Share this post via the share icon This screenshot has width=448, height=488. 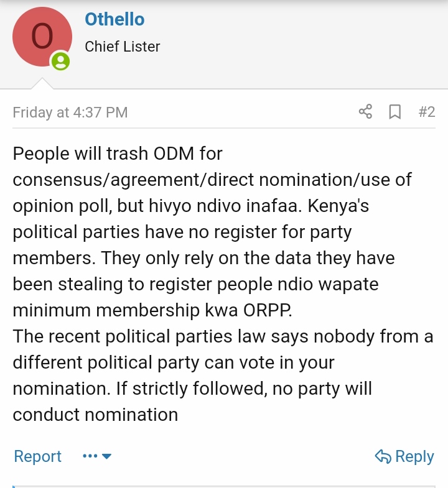(x=365, y=112)
